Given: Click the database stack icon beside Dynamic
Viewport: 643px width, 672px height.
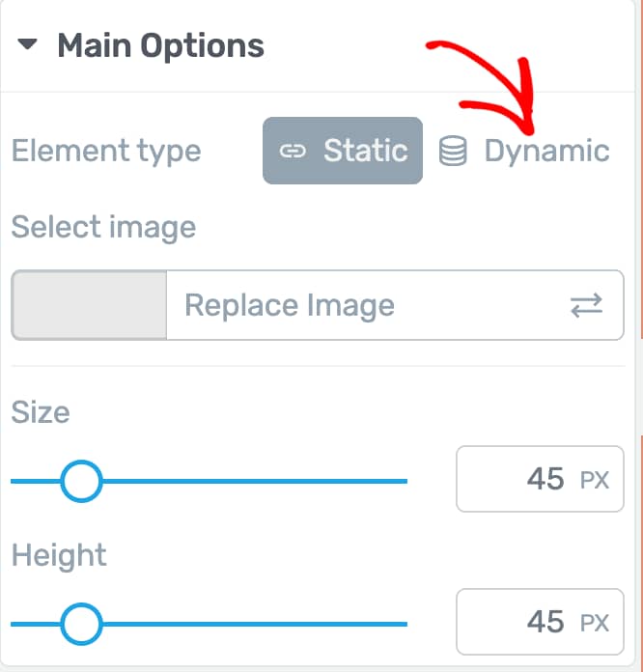Looking at the screenshot, I should point(453,151).
